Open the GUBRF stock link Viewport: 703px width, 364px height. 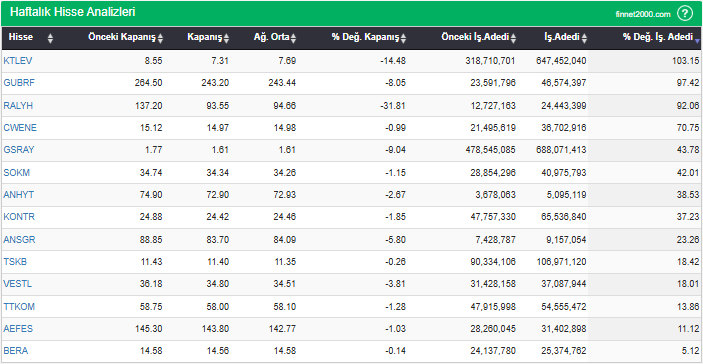coord(19,83)
